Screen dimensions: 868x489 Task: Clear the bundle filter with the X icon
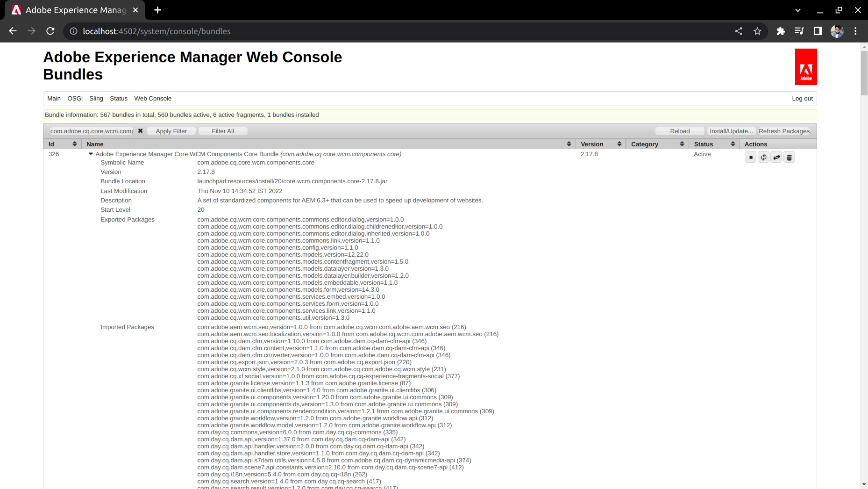(140, 131)
